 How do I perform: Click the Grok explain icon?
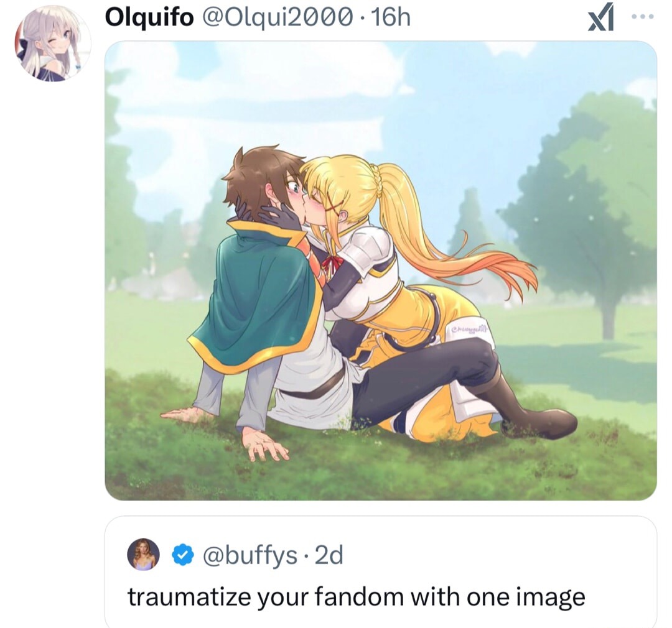pos(600,19)
